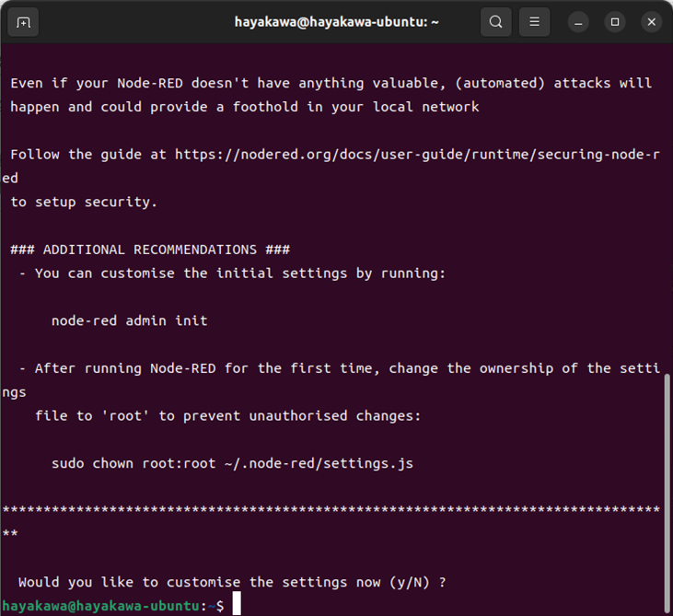The width and height of the screenshot is (673, 616).
Task: Click the nodered.org securing guide URL
Action: pos(417,155)
